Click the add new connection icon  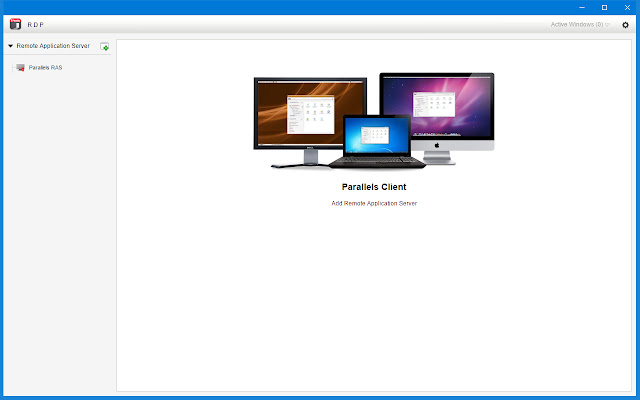[x=104, y=47]
